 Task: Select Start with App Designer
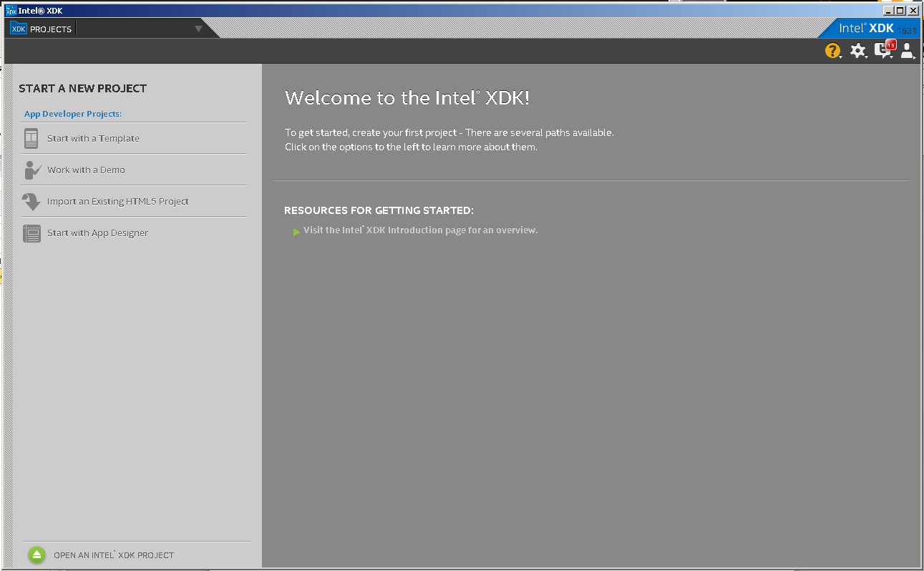pyautogui.click(x=135, y=233)
